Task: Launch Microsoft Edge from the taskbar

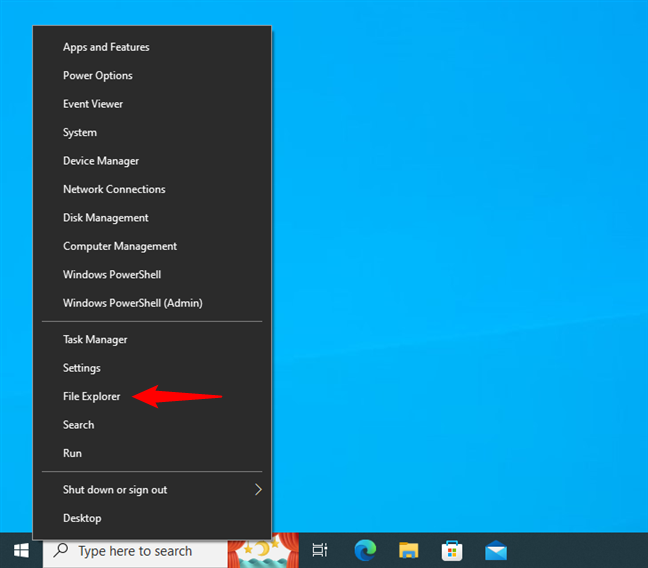Action: pos(365,551)
